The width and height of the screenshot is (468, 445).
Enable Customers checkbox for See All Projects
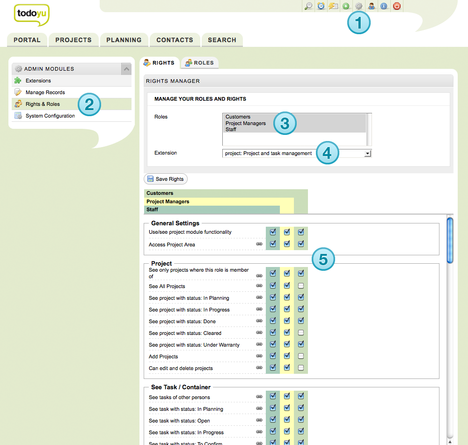click(x=301, y=286)
